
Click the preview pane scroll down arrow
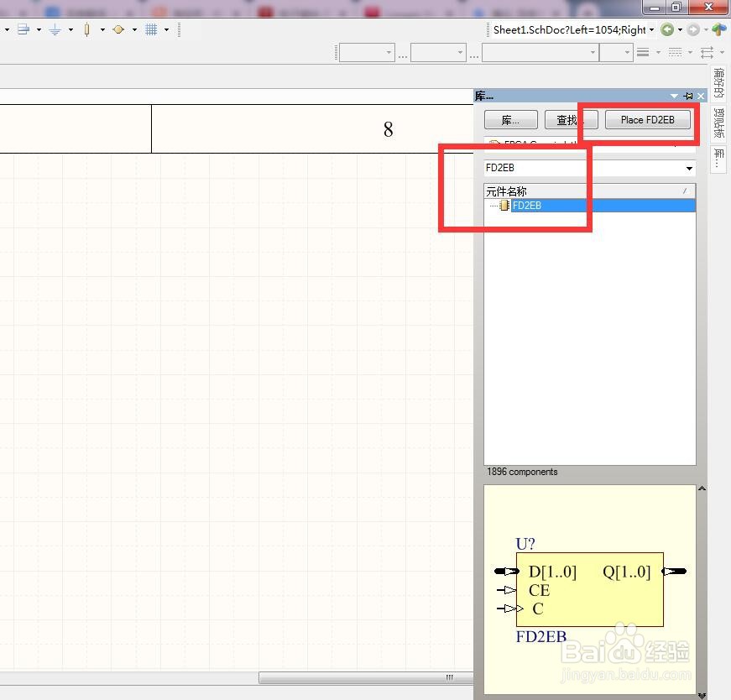pos(702,695)
